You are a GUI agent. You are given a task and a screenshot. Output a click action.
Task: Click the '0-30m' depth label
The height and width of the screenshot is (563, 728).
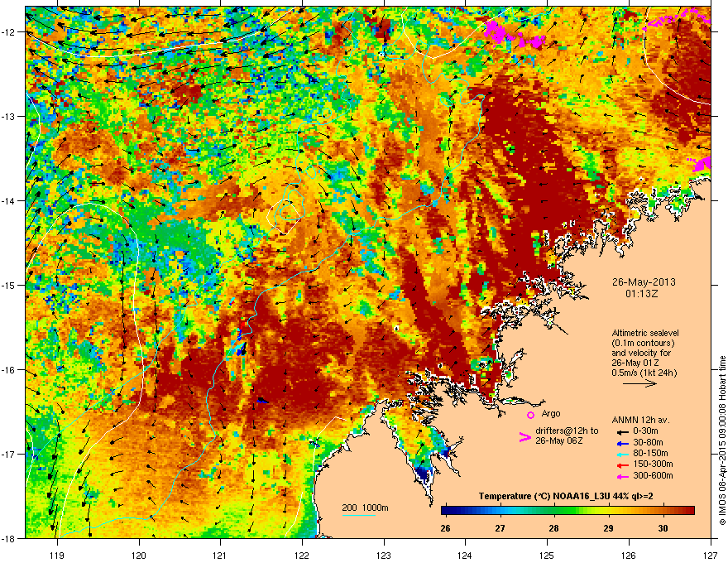click(645, 431)
